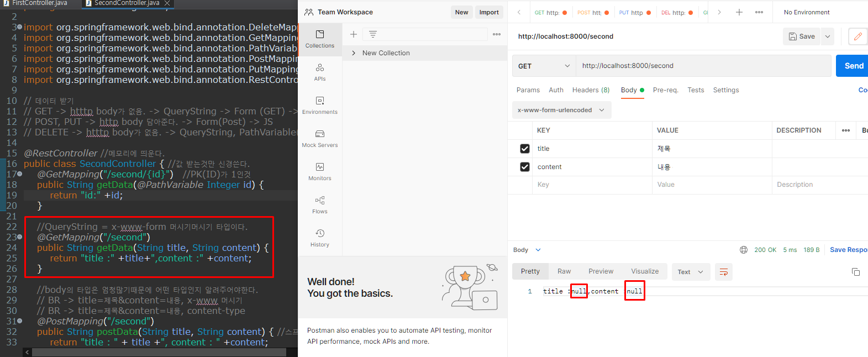Expand the New Collection tree item
The height and width of the screenshot is (357, 868).
coord(354,53)
